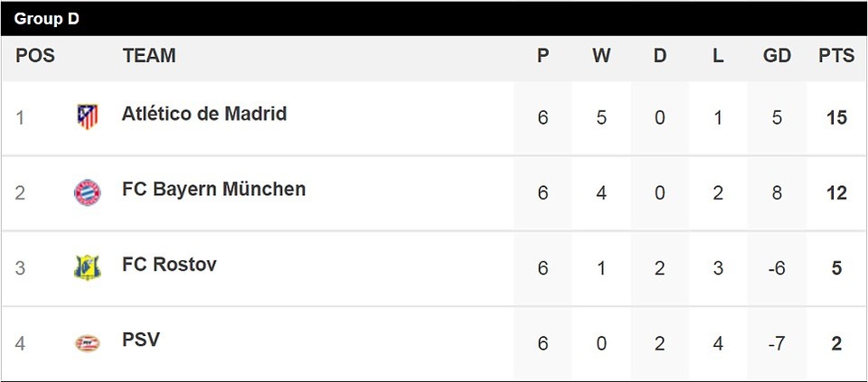Click the D draws column header

click(x=660, y=56)
